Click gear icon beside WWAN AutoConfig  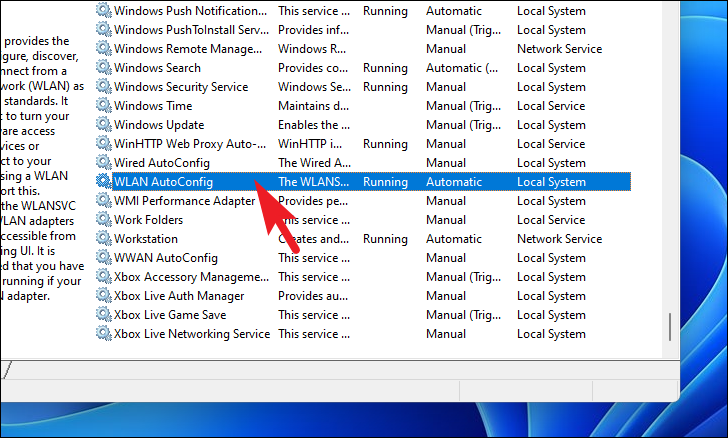(x=104, y=258)
